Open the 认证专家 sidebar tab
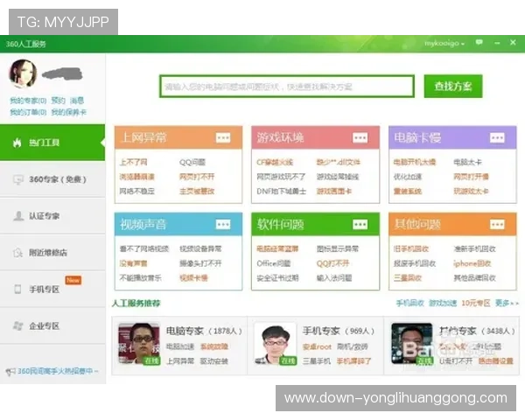The height and width of the screenshot is (420, 525). (52, 216)
